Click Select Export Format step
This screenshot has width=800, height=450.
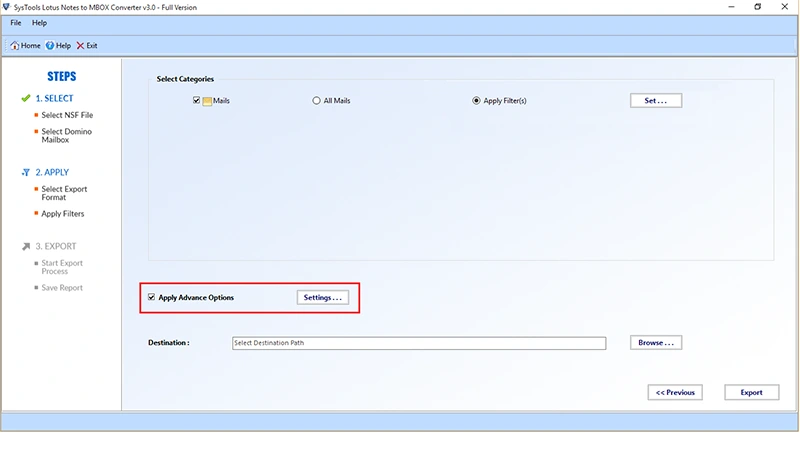[64, 193]
